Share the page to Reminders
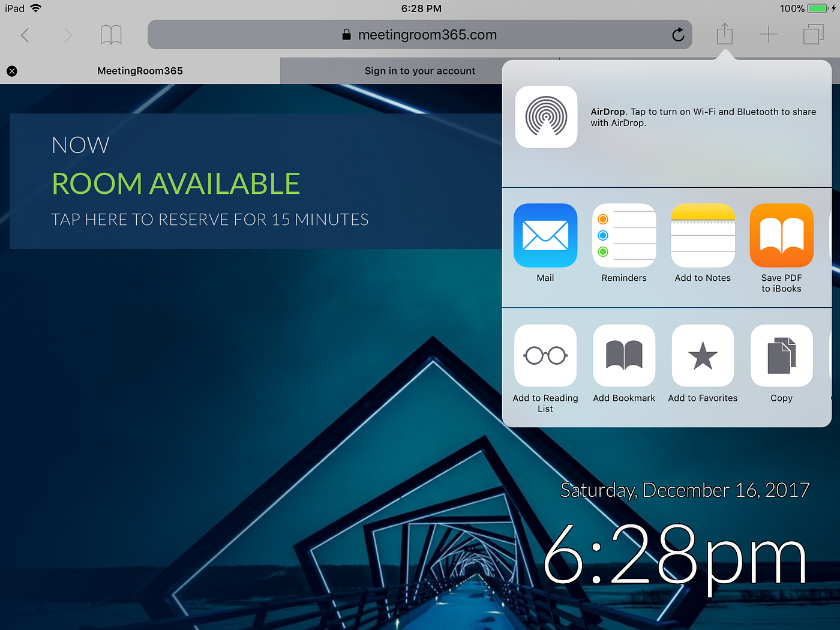This screenshot has width=840, height=630. coord(624,235)
